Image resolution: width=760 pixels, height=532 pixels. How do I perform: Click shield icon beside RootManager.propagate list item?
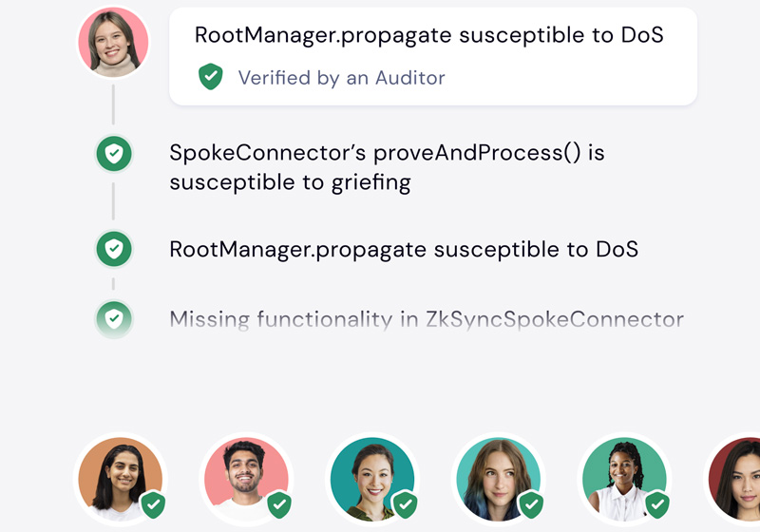pyautogui.click(x=114, y=249)
